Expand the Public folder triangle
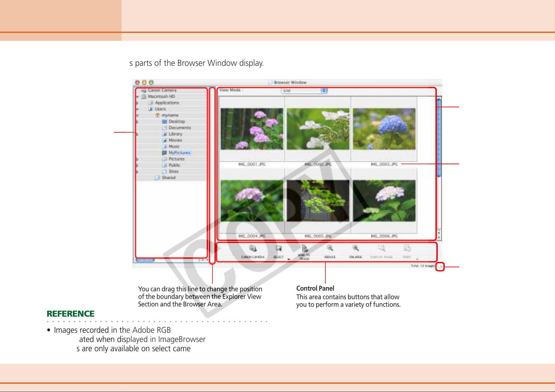Screen dimensions: 555x392 pyautogui.click(x=138, y=166)
